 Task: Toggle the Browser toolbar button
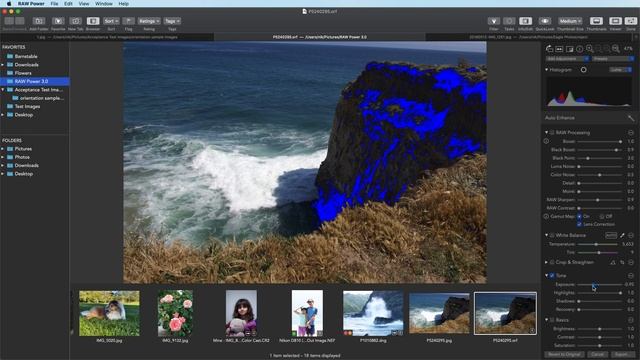93,21
